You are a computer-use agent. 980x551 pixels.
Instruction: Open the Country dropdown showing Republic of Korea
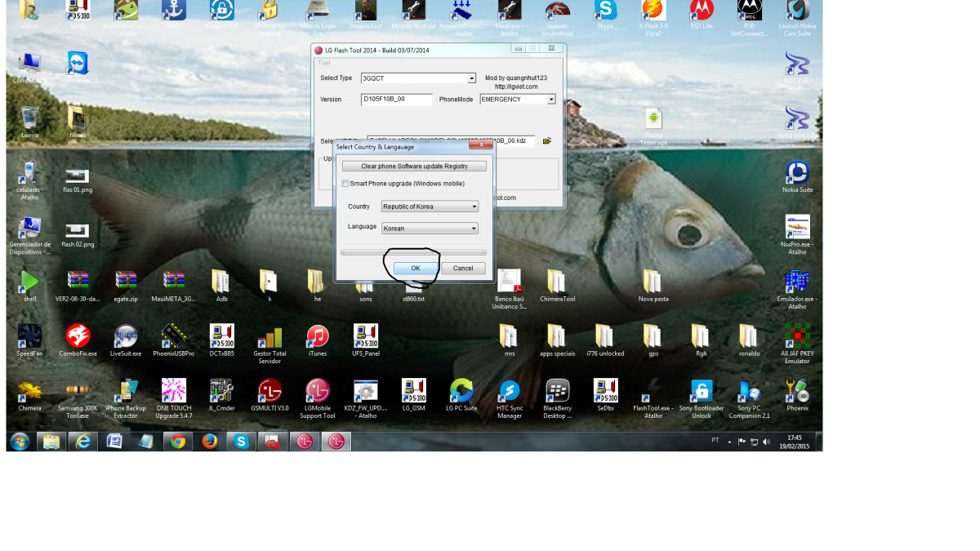coord(430,207)
